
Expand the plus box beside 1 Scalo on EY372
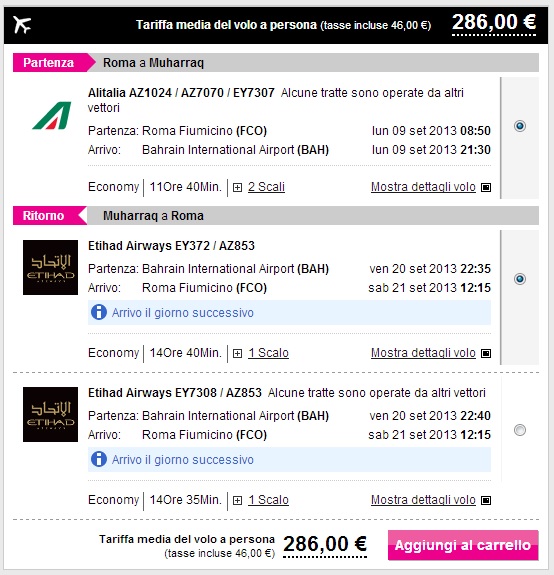point(238,354)
